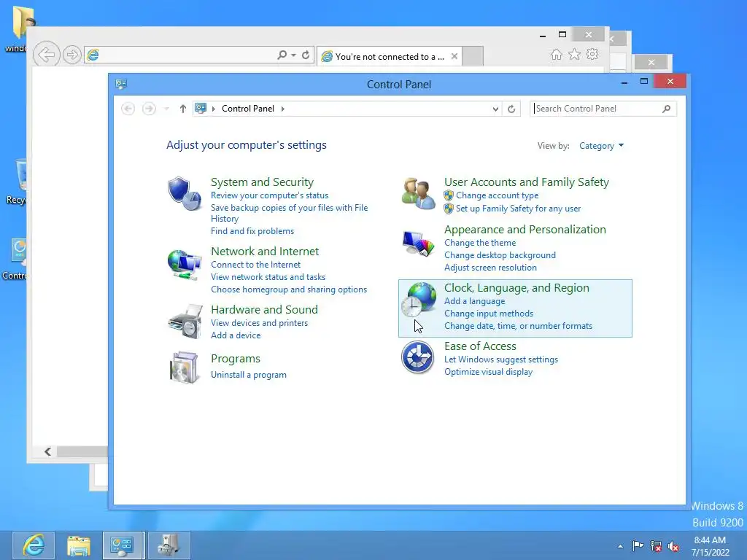747x560 pixels.
Task: Click Save backup copies with File History
Action: coord(289,213)
